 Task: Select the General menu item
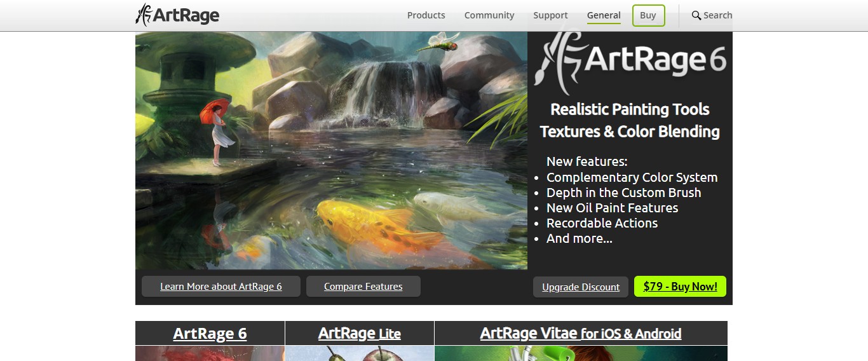(x=604, y=15)
